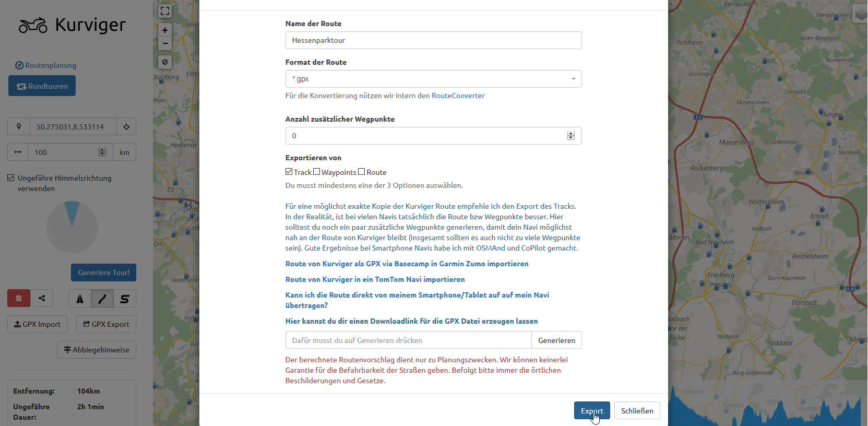
Task: Tick the Route export checkbox
Action: (362, 172)
